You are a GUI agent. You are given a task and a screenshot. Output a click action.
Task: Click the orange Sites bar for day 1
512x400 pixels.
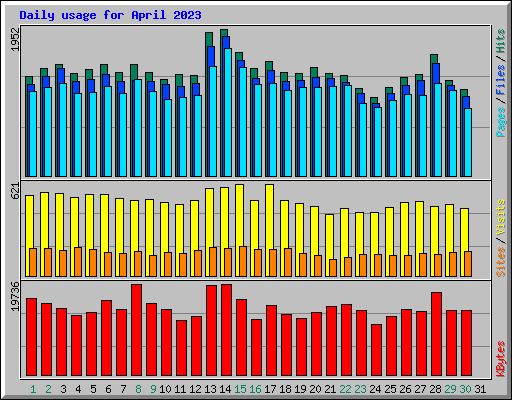(33, 262)
